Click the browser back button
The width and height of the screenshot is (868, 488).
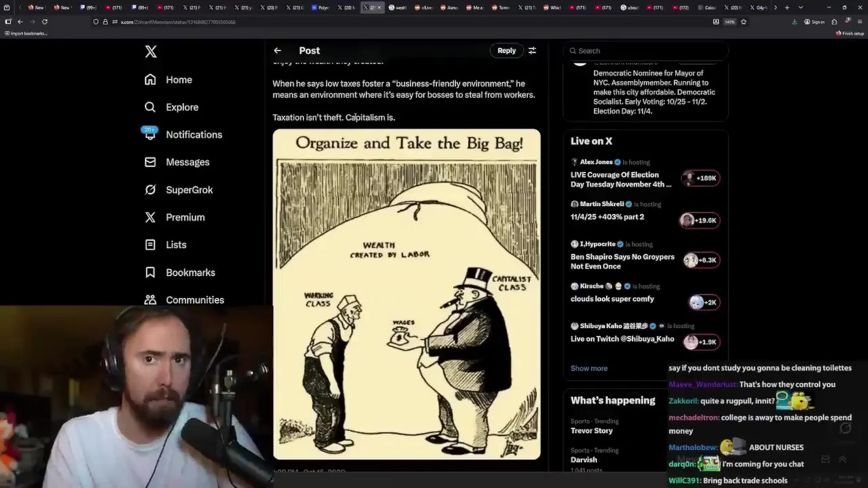tap(20, 22)
